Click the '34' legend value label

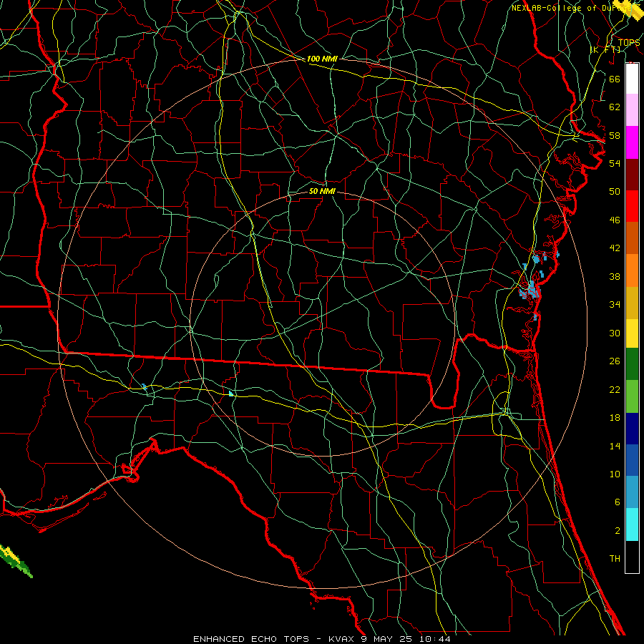(x=615, y=304)
